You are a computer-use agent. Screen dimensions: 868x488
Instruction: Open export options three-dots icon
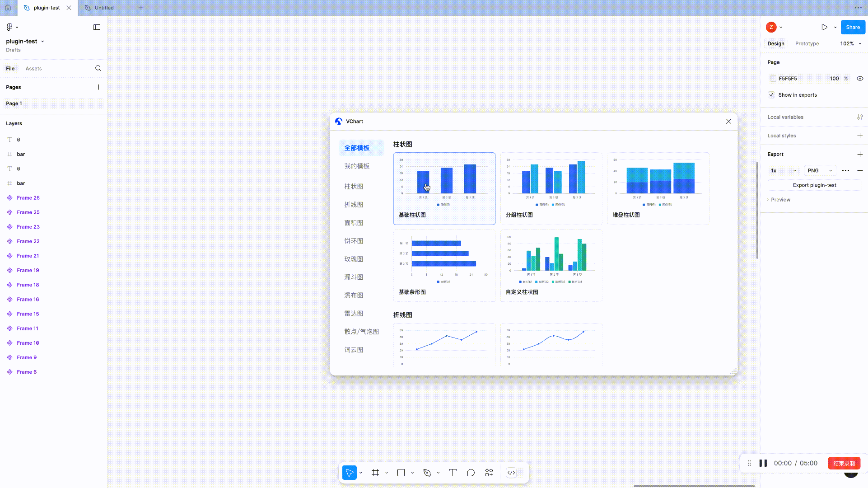tap(845, 171)
